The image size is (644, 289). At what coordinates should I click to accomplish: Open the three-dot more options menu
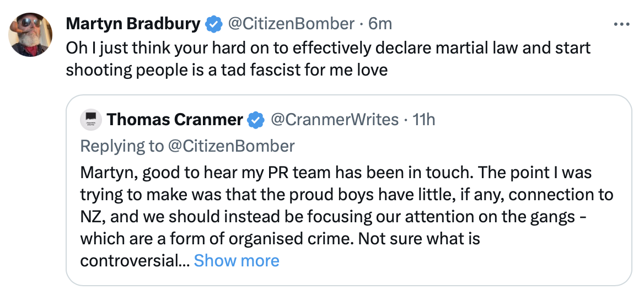pos(621,24)
